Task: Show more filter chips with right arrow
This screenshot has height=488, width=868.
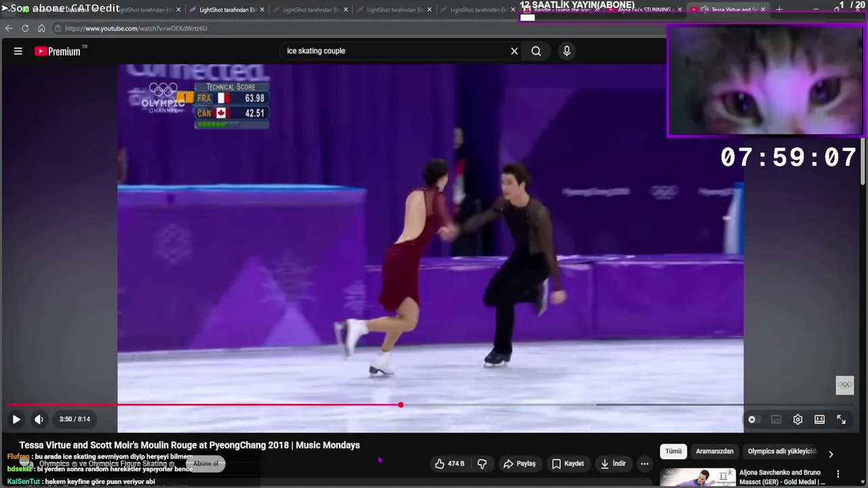Action: click(831, 454)
